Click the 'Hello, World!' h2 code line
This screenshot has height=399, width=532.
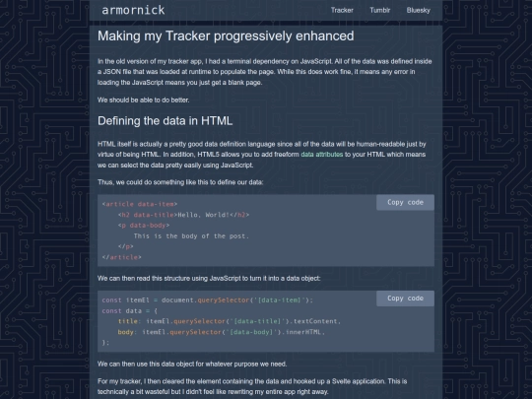tap(183, 215)
